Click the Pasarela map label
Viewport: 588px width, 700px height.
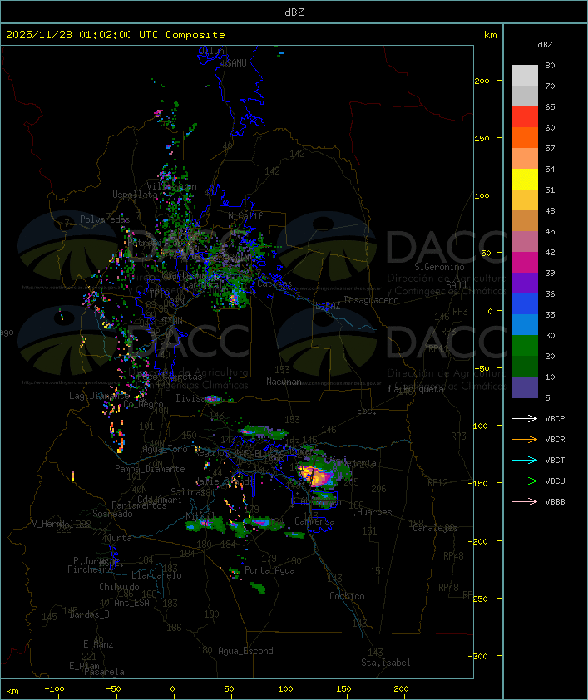coord(105,672)
